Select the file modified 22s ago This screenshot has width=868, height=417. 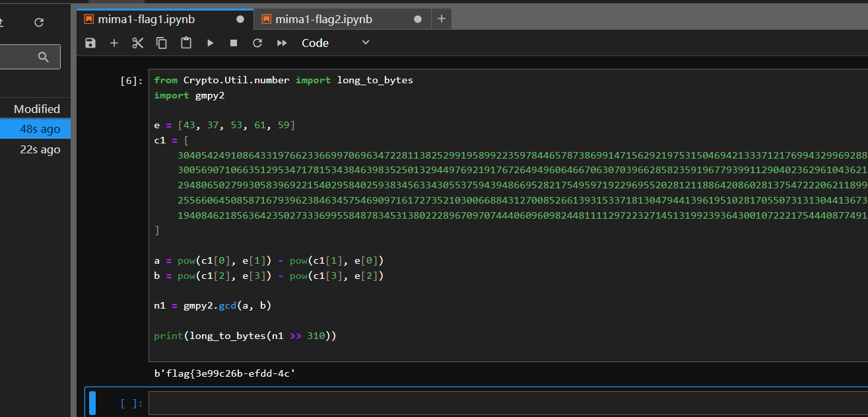click(40, 149)
